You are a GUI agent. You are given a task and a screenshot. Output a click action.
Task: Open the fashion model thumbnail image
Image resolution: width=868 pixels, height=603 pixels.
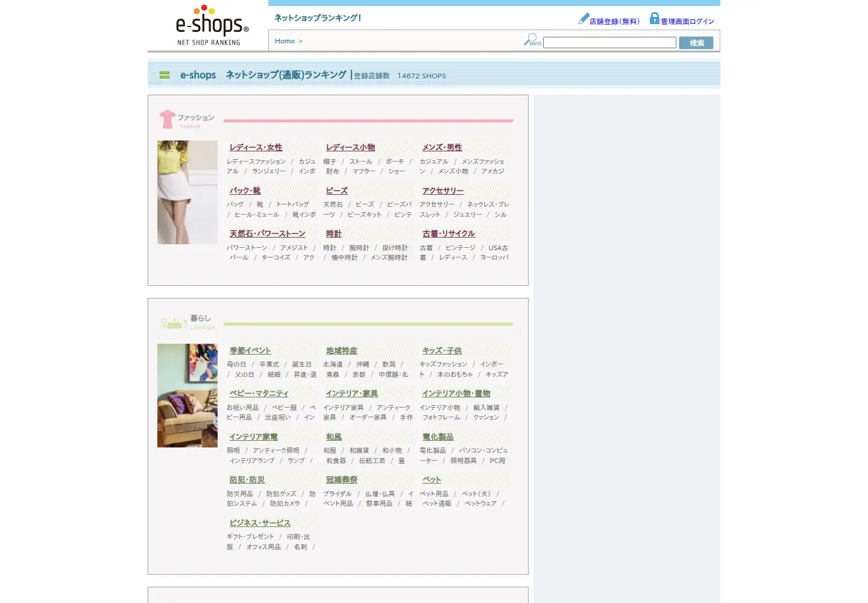187,192
